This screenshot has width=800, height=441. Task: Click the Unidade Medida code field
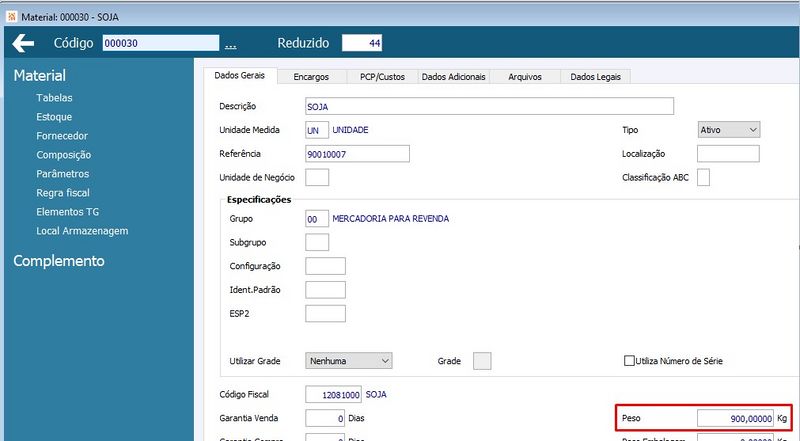pyautogui.click(x=317, y=130)
